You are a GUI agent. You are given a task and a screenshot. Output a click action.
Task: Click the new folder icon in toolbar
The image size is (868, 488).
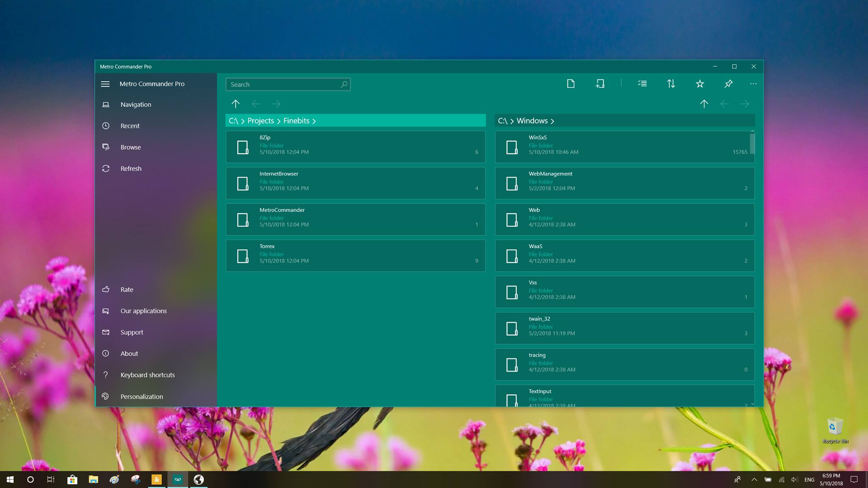(600, 83)
